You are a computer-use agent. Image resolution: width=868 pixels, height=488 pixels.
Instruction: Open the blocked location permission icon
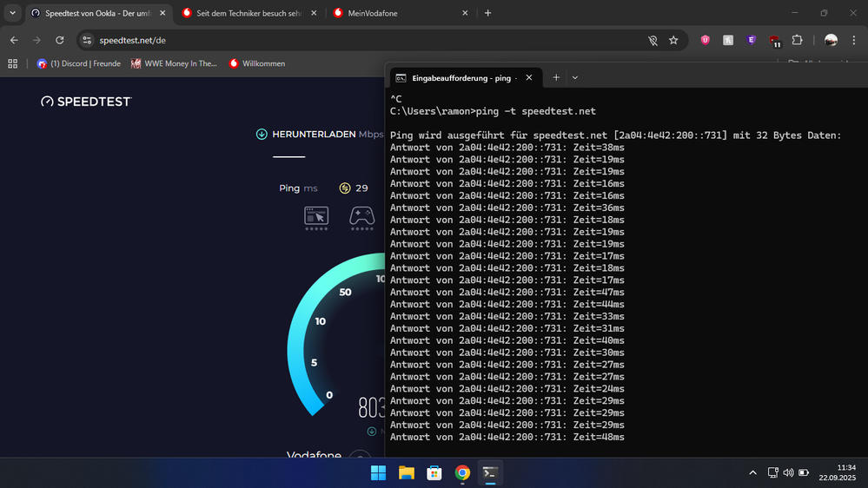653,40
